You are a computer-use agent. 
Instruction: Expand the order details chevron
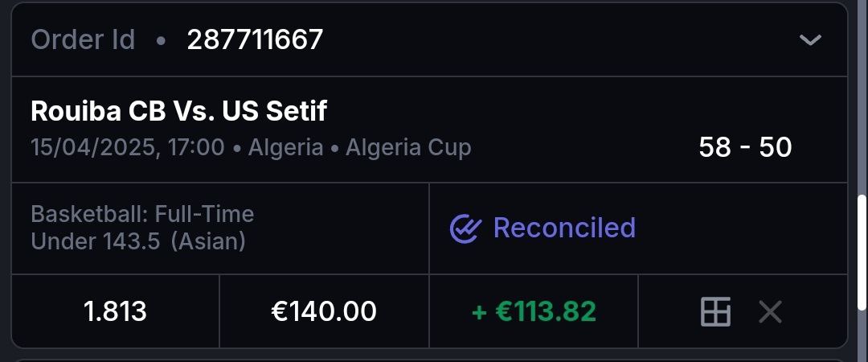point(810,39)
